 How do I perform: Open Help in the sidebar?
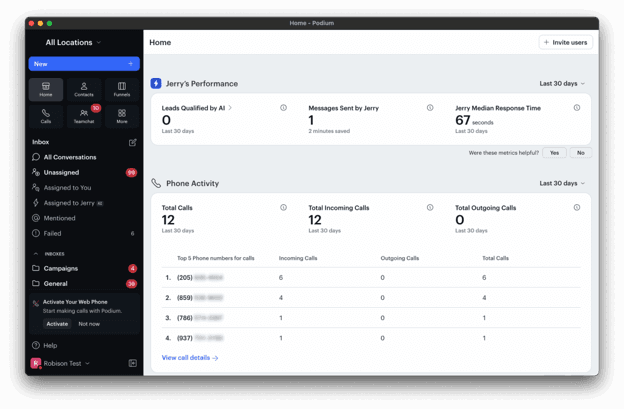(45, 345)
